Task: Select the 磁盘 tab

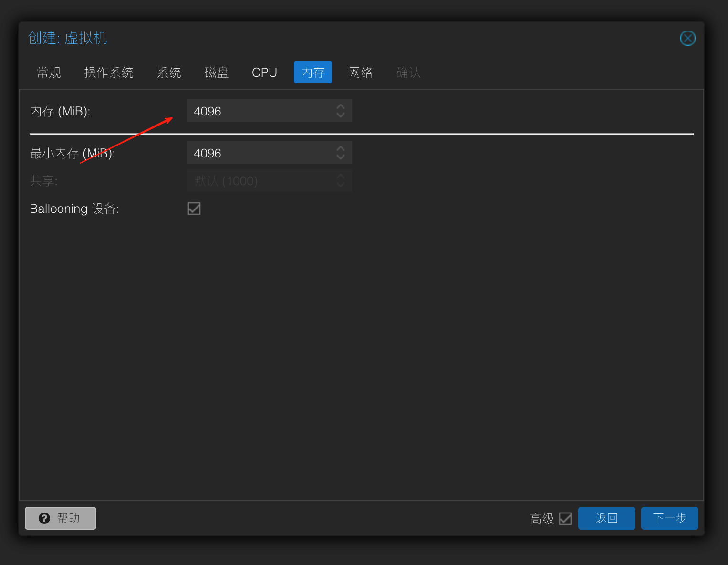Action: [217, 73]
